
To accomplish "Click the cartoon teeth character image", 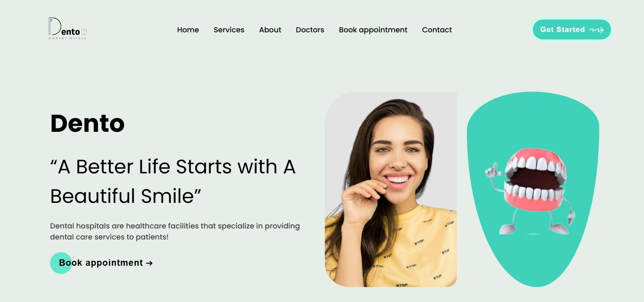I will click(530, 191).
